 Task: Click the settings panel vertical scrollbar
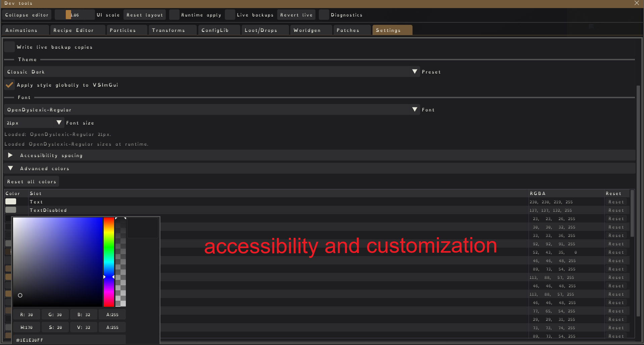[x=638, y=201]
